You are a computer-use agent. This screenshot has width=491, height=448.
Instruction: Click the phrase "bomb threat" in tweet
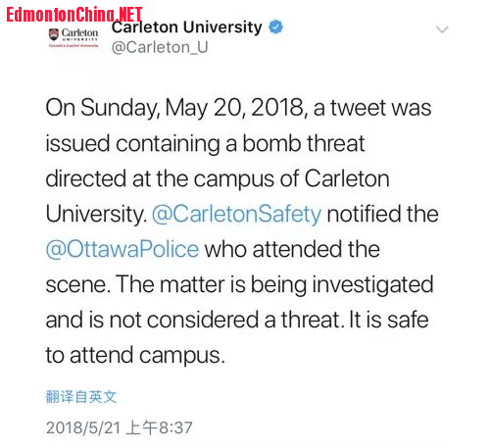[304, 143]
